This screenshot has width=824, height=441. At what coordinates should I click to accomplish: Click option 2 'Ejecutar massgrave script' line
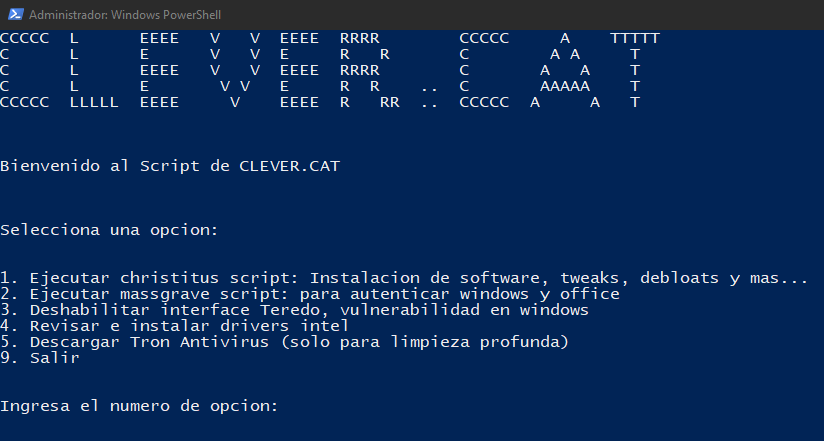point(310,294)
